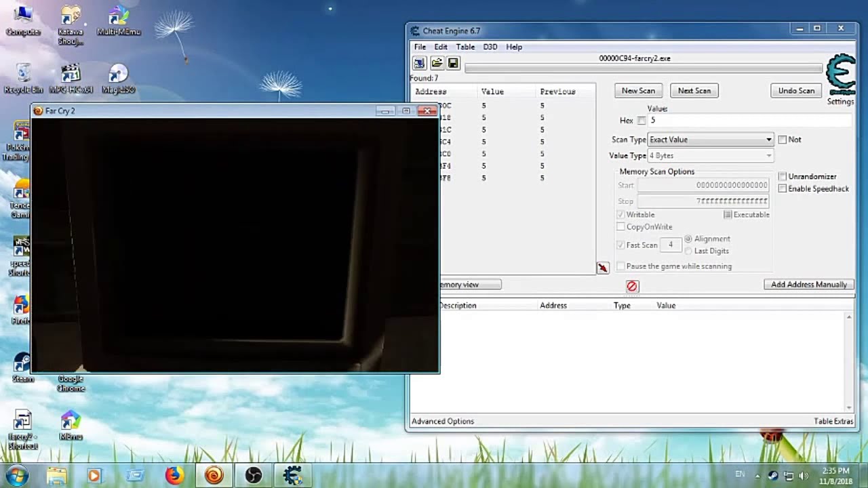868x488 pixels.
Task: Click the open file folder icon
Action: click(x=437, y=64)
